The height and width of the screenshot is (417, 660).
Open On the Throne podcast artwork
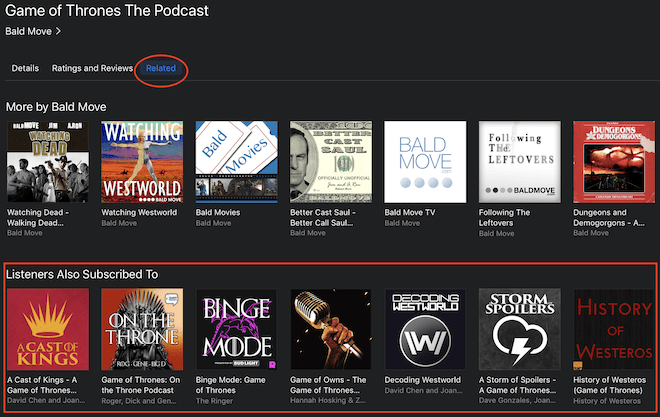click(x=142, y=329)
